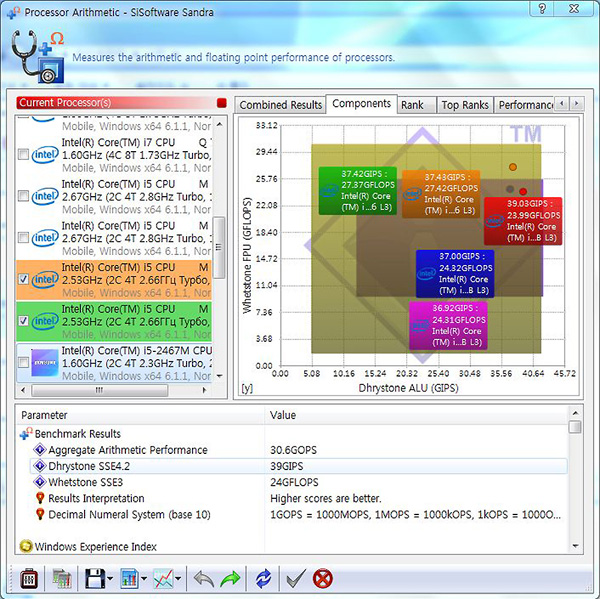The height and width of the screenshot is (599, 600).
Task: Click the Whetstone SSE3 diamond icon
Action: pyautogui.click(x=39, y=482)
